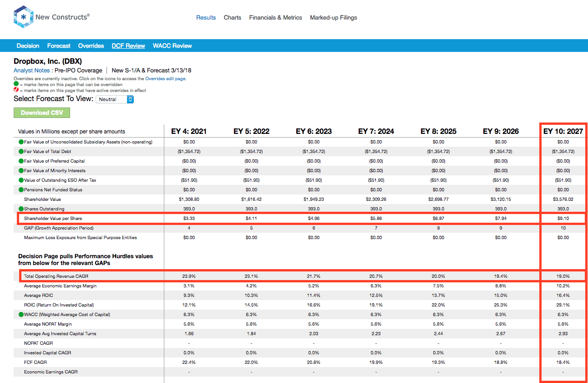This screenshot has height=383, width=588.
Task: Click the EY 7: 2024 column header
Action: (x=376, y=131)
